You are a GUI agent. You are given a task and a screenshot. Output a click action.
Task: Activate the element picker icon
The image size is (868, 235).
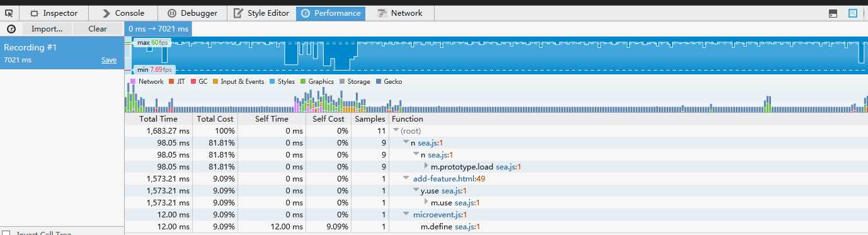(9, 13)
